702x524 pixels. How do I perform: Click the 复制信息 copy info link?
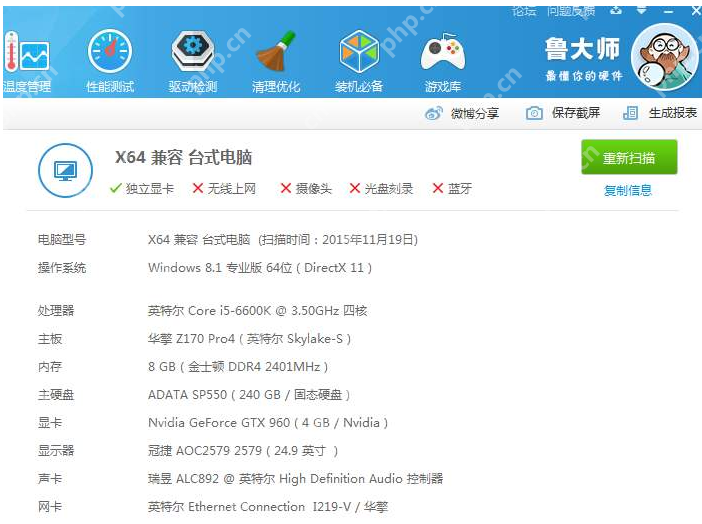click(x=628, y=190)
